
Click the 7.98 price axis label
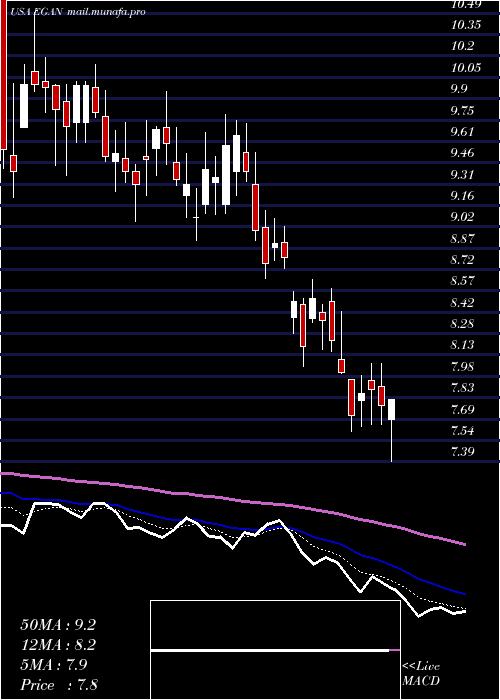click(x=462, y=367)
